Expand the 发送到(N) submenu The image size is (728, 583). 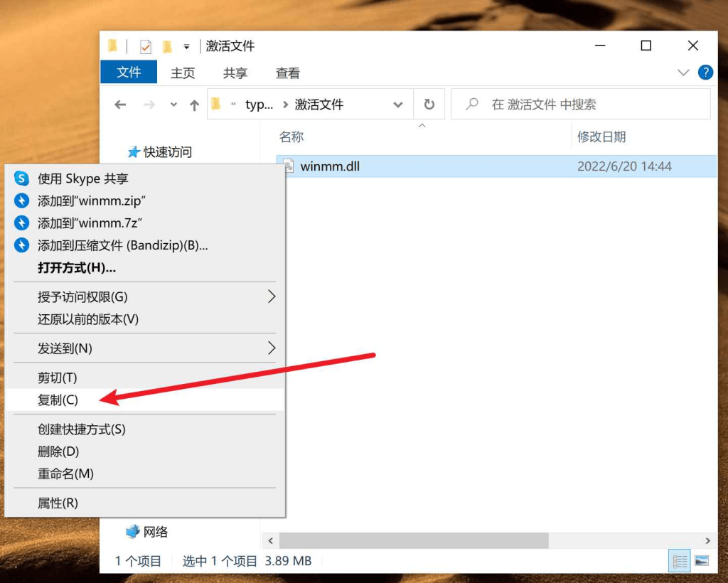pos(142,348)
